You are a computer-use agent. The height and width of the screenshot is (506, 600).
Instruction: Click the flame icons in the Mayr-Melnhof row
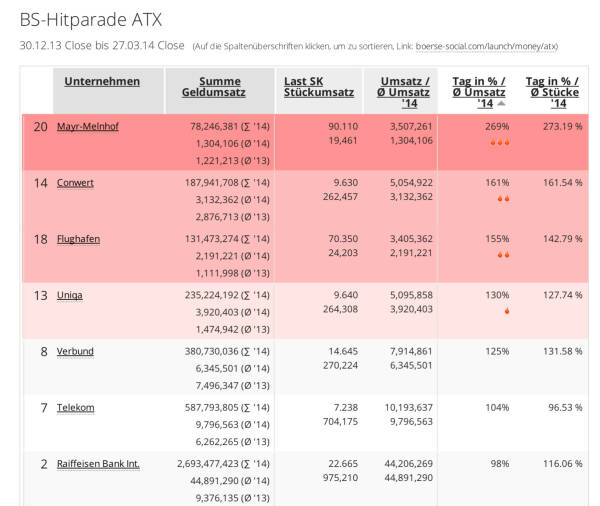[498, 142]
